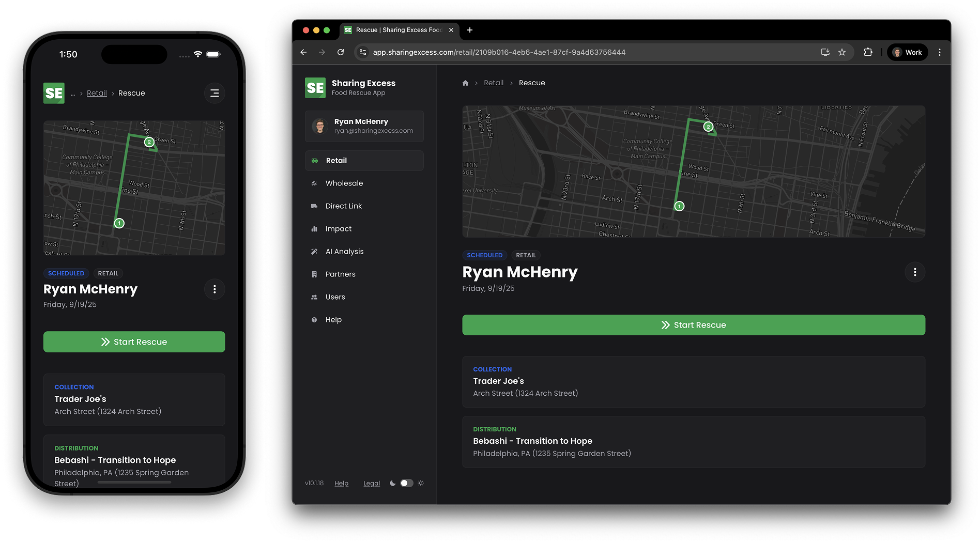Click the browser reload icon
Image resolution: width=980 pixels, height=543 pixels.
pos(341,52)
